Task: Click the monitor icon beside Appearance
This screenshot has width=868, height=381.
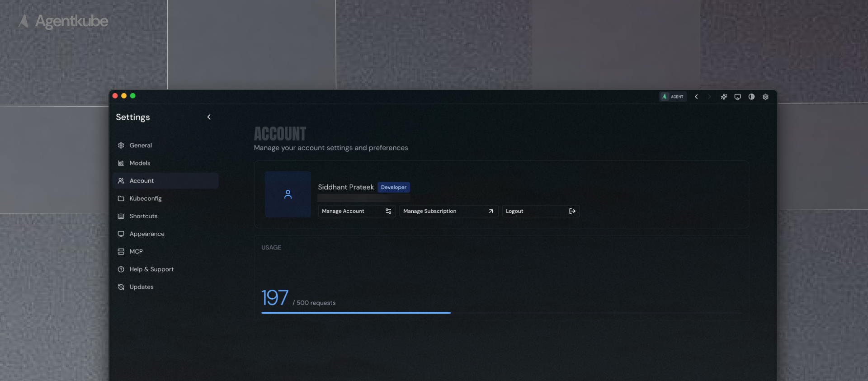Action: pos(121,234)
